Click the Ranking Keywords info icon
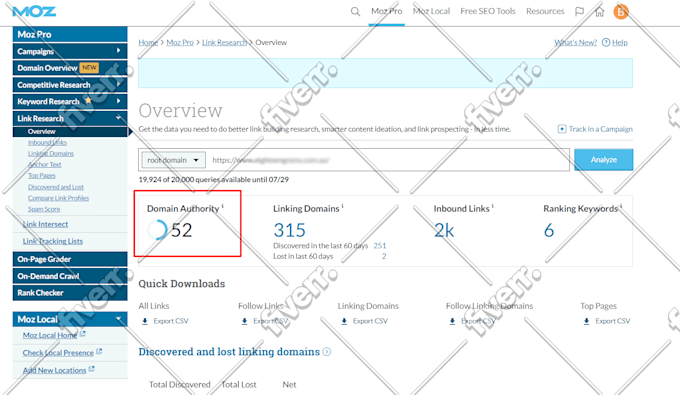 coord(621,206)
